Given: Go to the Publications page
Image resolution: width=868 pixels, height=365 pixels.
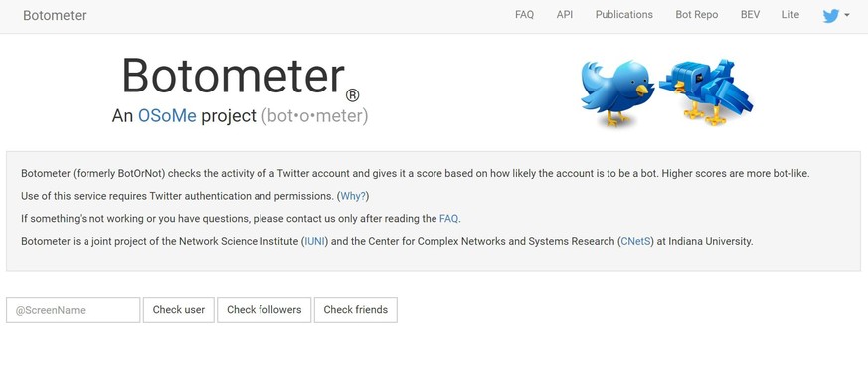Looking at the screenshot, I should 623,15.
